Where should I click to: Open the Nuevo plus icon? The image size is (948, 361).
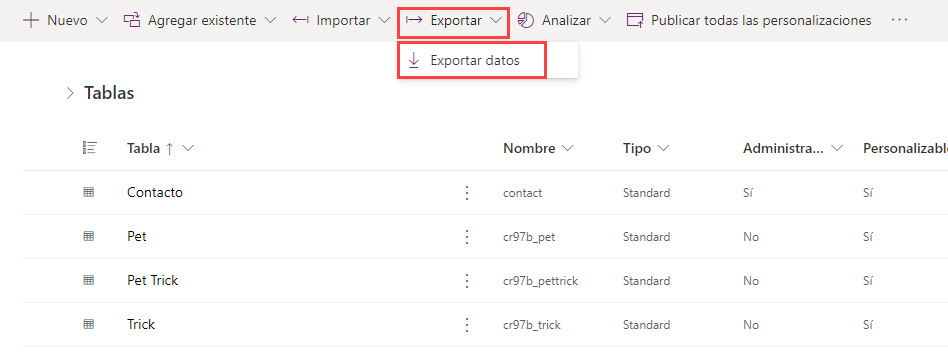pyautogui.click(x=31, y=21)
